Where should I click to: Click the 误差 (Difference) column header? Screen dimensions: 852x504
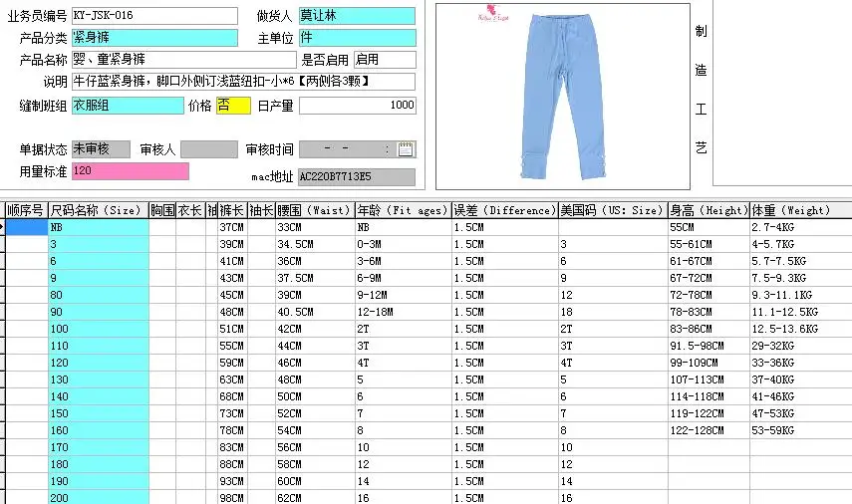point(505,210)
